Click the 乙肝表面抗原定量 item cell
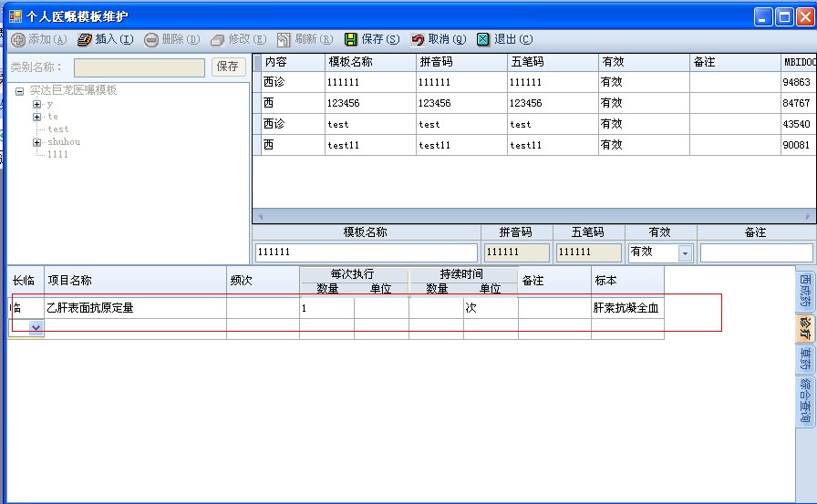 pyautogui.click(x=136, y=308)
